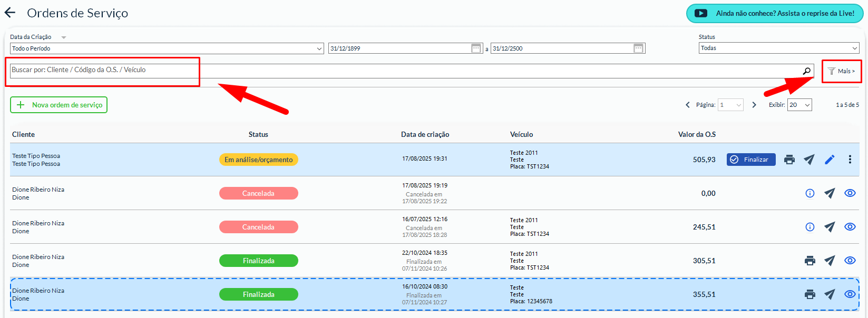868x318 pixels.
Task: Click Nova ordem de serviço button
Action: (x=59, y=105)
